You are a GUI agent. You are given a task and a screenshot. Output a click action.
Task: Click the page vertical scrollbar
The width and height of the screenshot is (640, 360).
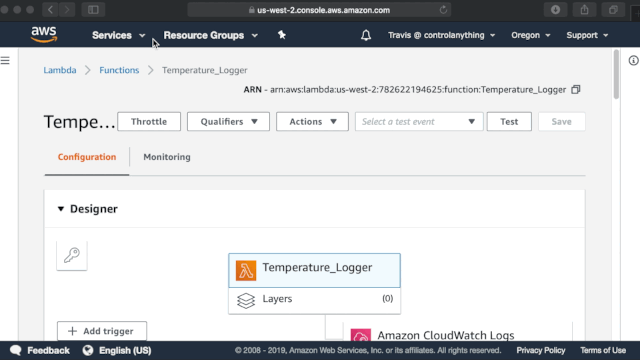[x=616, y=74]
